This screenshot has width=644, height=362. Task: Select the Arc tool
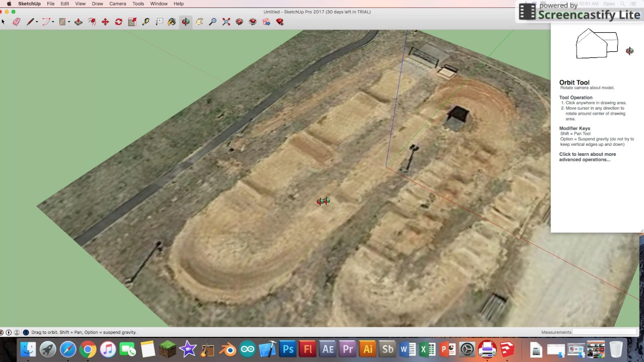46,22
